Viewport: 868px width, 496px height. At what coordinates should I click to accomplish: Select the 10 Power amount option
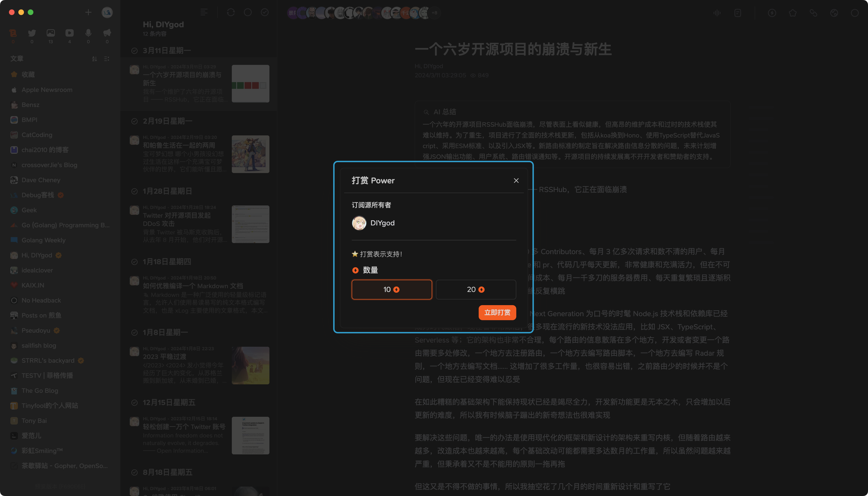pyautogui.click(x=391, y=290)
